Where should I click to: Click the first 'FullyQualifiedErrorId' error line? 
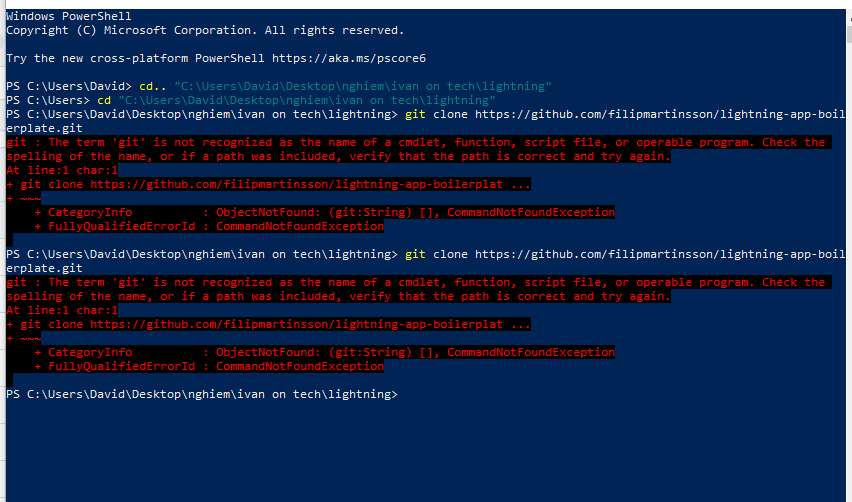(x=209, y=227)
